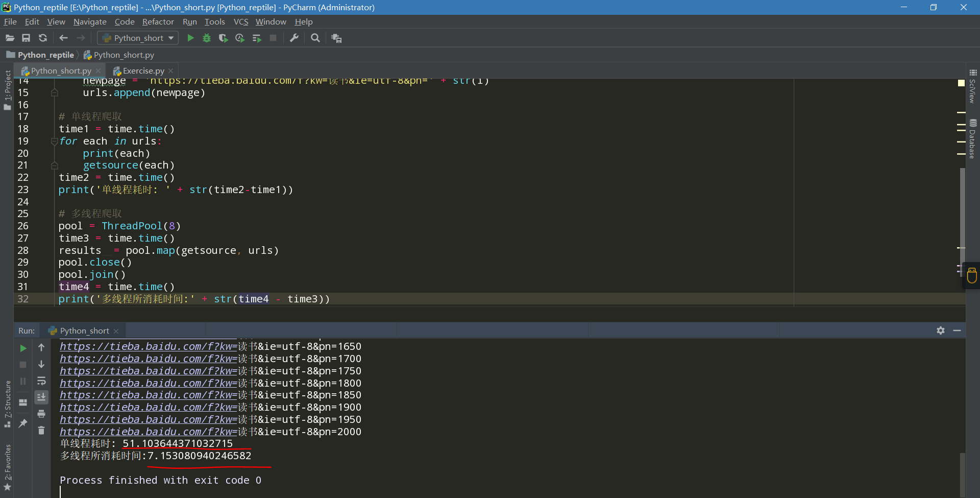The height and width of the screenshot is (498, 980).
Task: Click fold marker at line 21
Action: [x=54, y=165]
